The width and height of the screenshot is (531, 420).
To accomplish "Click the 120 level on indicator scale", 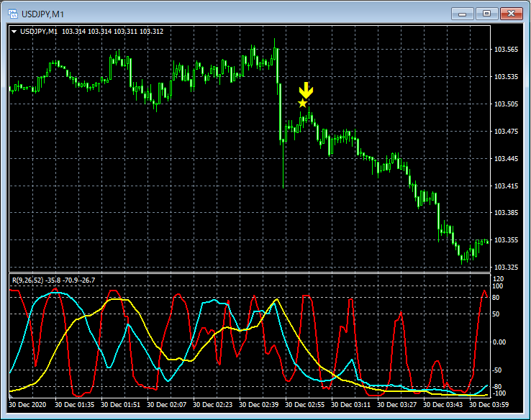I will coord(501,278).
